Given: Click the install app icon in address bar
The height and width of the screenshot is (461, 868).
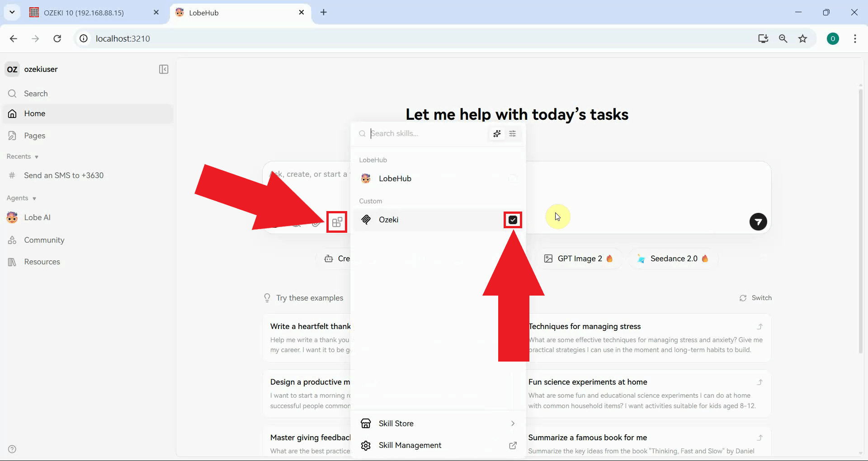Looking at the screenshot, I should pyautogui.click(x=763, y=38).
